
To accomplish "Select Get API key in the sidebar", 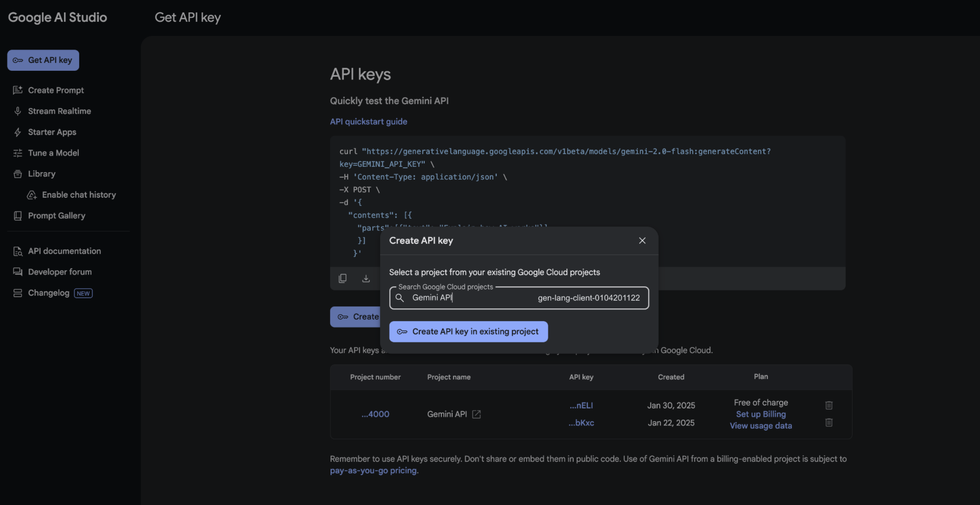I will (43, 60).
